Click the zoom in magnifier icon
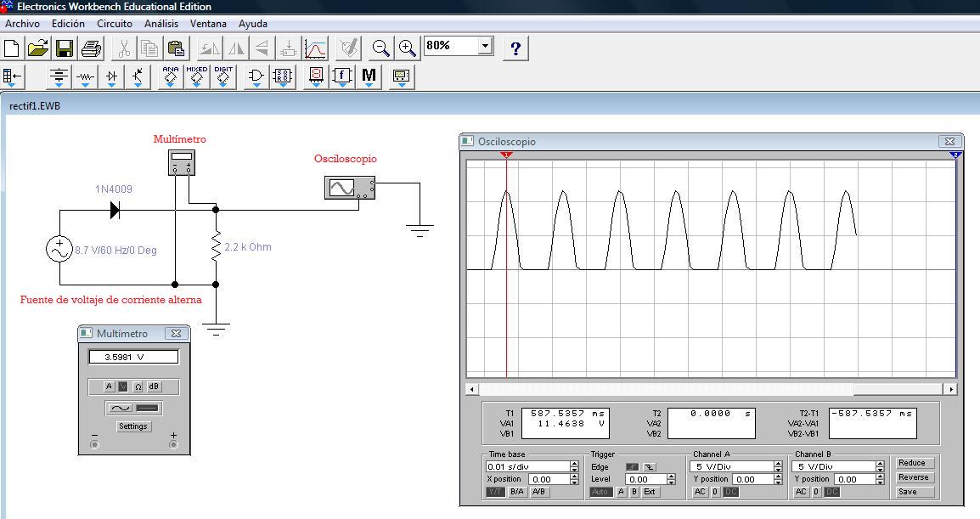980x519 pixels. click(x=408, y=48)
